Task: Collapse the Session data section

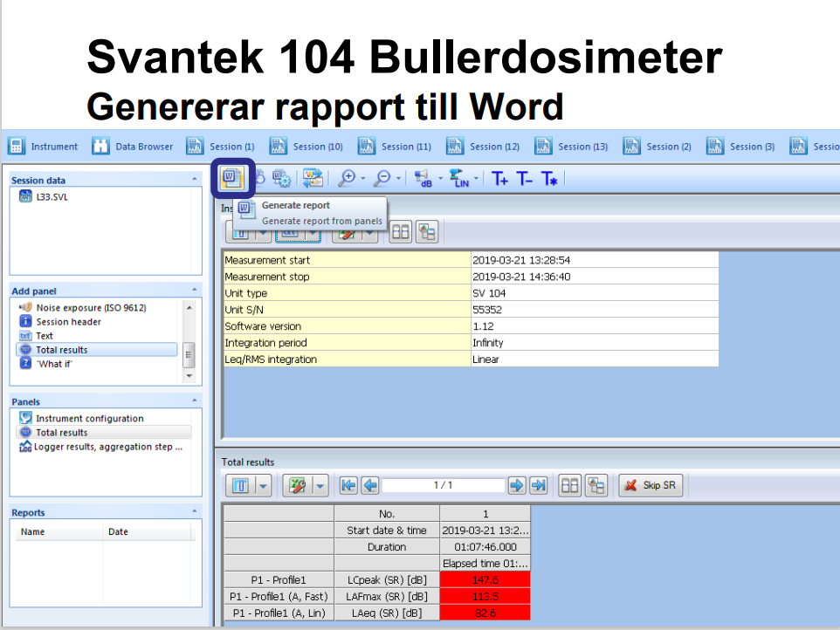Action: coord(194,179)
